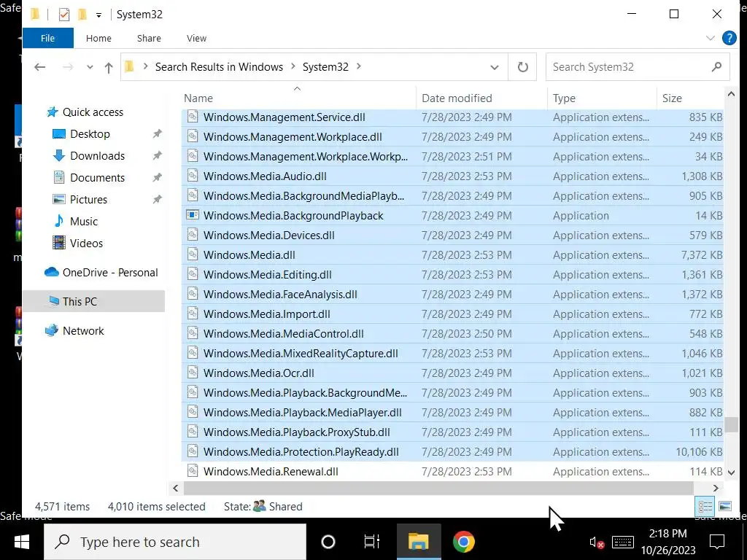Click the System32 breadcrumb in address bar

point(325,66)
